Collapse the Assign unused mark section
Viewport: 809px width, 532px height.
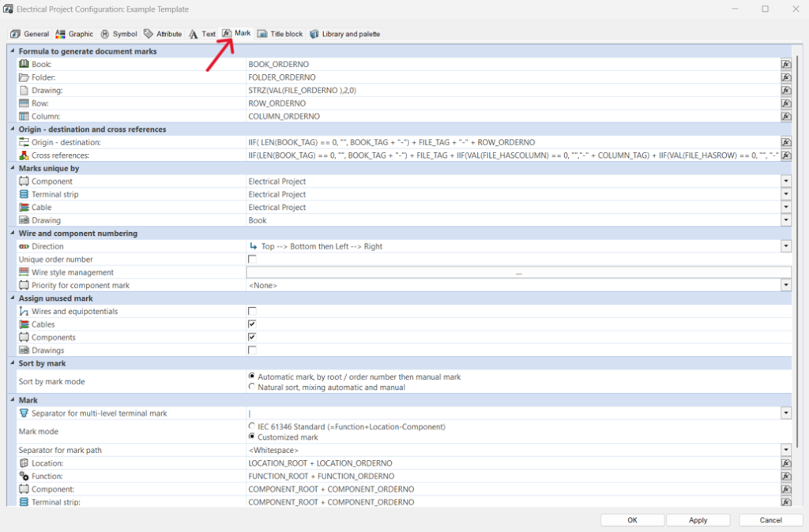coord(13,298)
